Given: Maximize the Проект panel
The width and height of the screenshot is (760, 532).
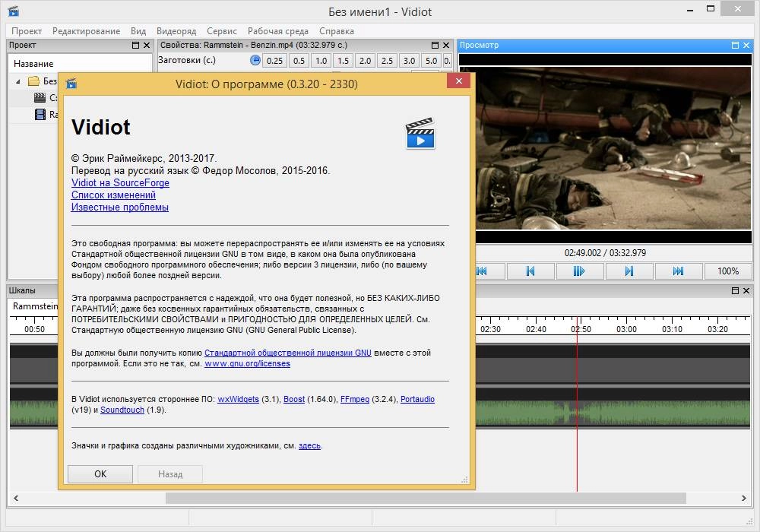Looking at the screenshot, I should point(136,45).
